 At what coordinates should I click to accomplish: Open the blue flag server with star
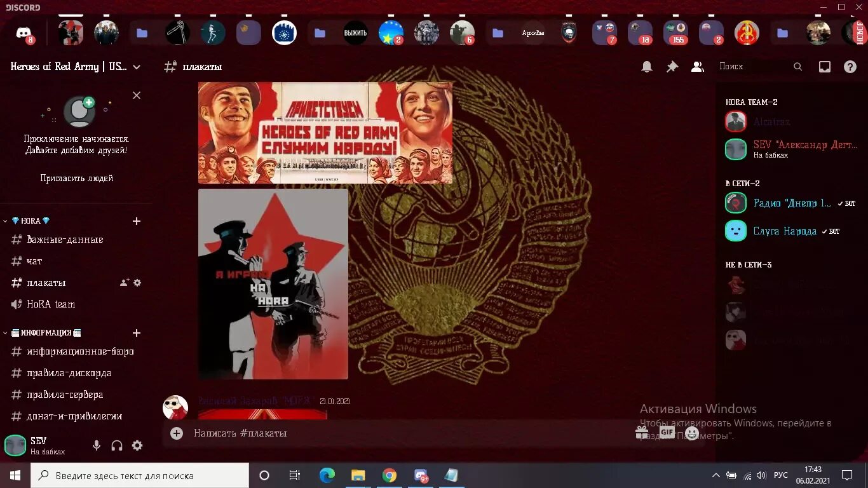pos(391,33)
